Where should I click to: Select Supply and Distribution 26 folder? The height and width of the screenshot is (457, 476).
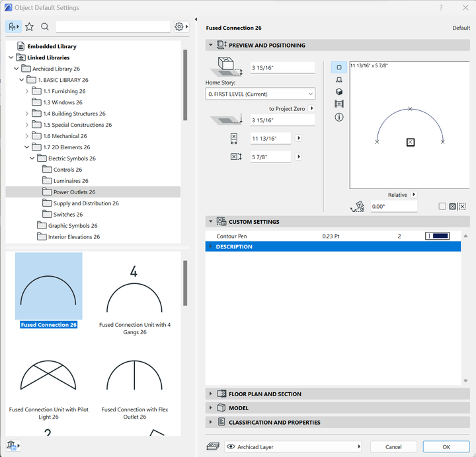click(x=86, y=203)
